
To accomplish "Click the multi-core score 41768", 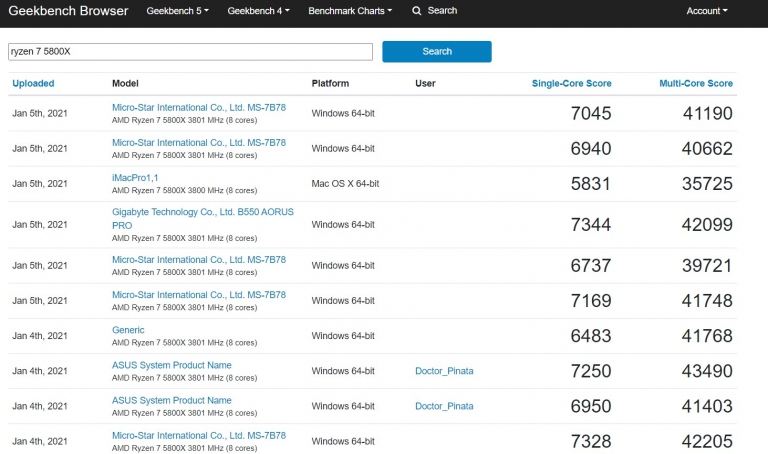I will pos(707,336).
